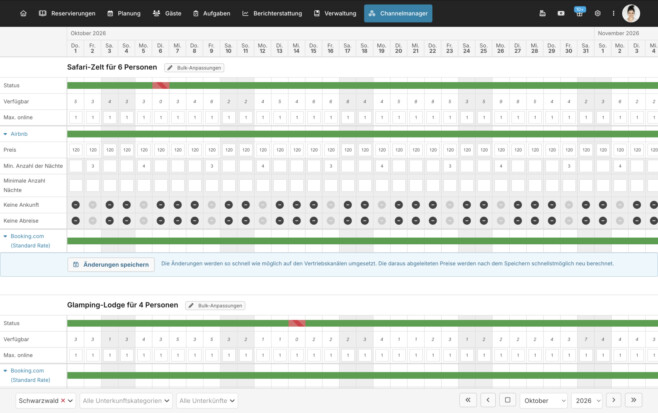Open Alle Unterkünfte dropdown
The image size is (658, 413).
pos(207,400)
